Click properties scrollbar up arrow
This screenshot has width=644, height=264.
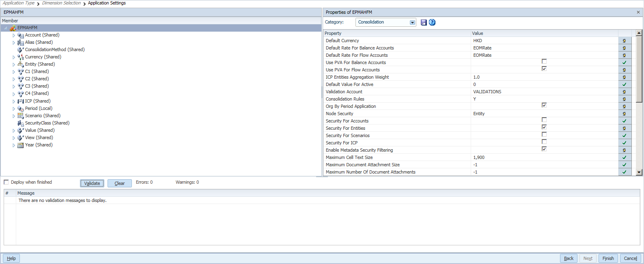(x=639, y=33)
